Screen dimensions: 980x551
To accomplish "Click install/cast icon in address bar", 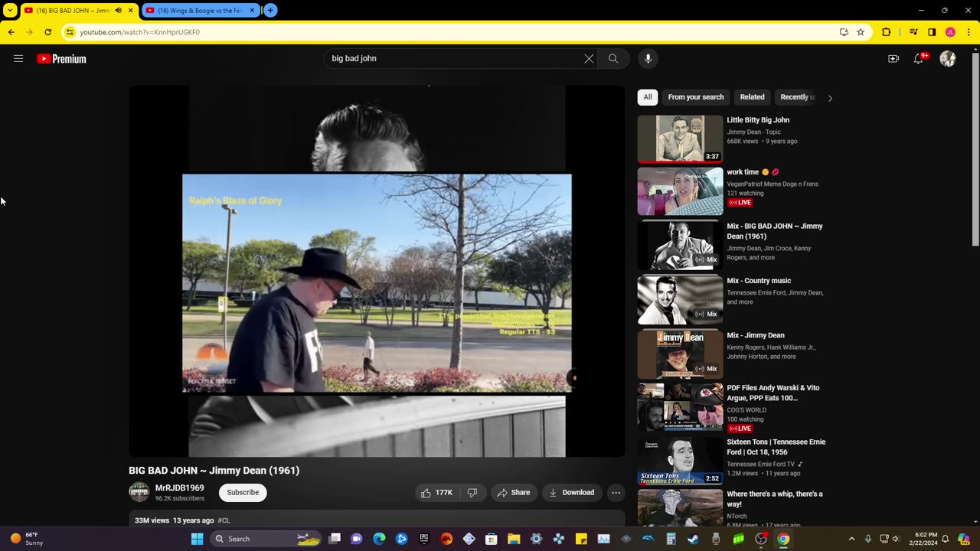I will click(x=844, y=32).
